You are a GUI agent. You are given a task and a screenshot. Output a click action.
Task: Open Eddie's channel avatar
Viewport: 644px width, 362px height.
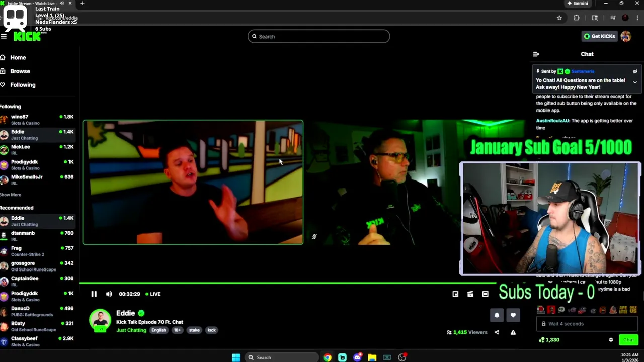(x=100, y=320)
